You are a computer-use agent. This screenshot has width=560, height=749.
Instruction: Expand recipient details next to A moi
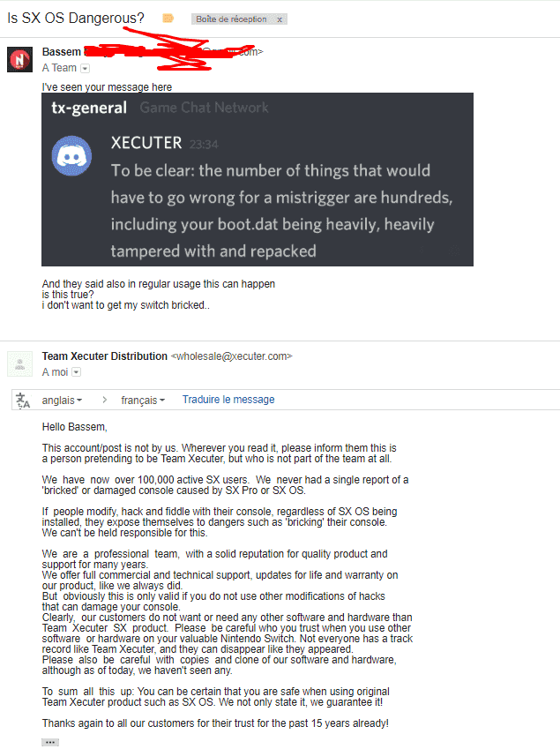(77, 372)
